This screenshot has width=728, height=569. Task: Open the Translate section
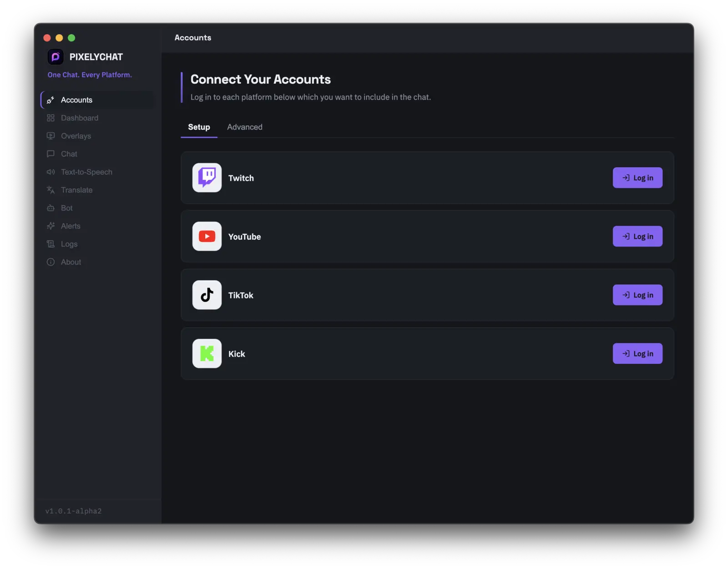97,190
